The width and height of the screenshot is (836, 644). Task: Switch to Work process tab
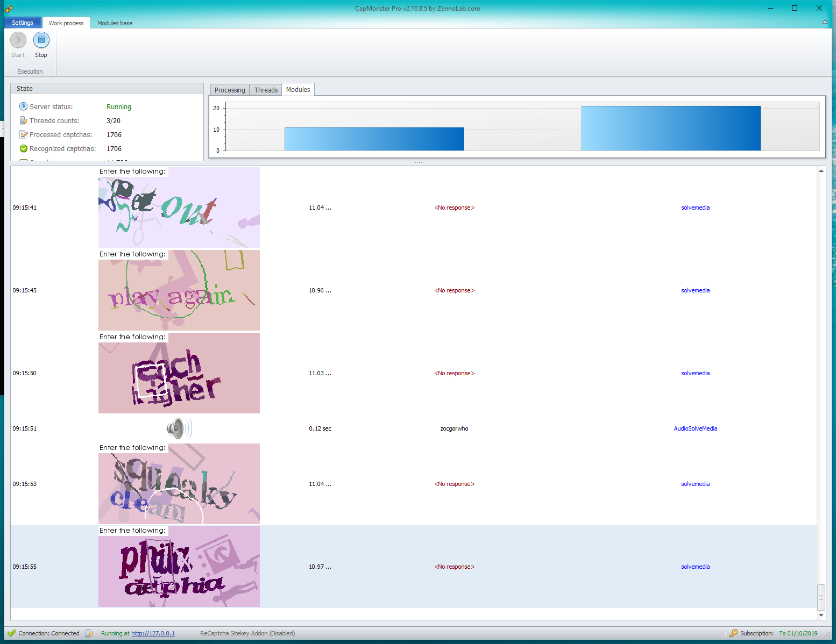pos(66,23)
